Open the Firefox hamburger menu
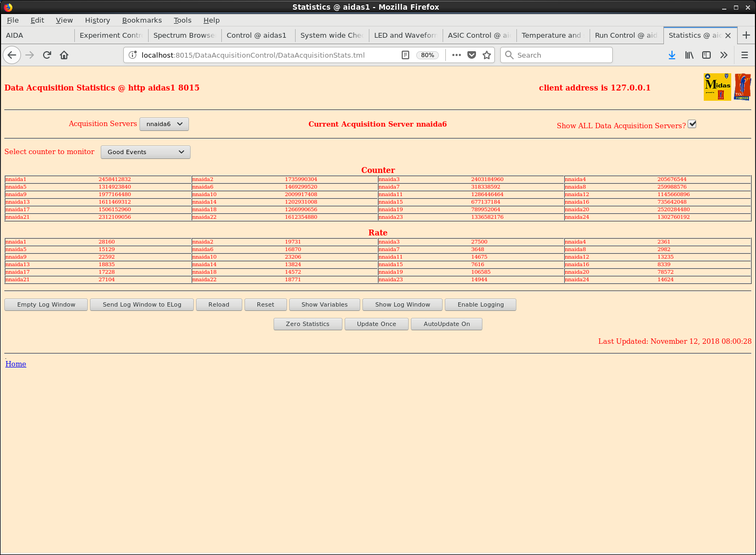 (745, 55)
